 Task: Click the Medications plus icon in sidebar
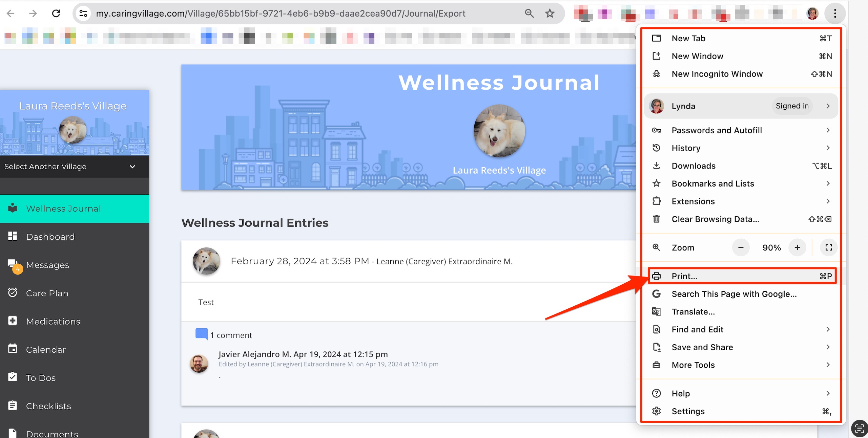13,321
